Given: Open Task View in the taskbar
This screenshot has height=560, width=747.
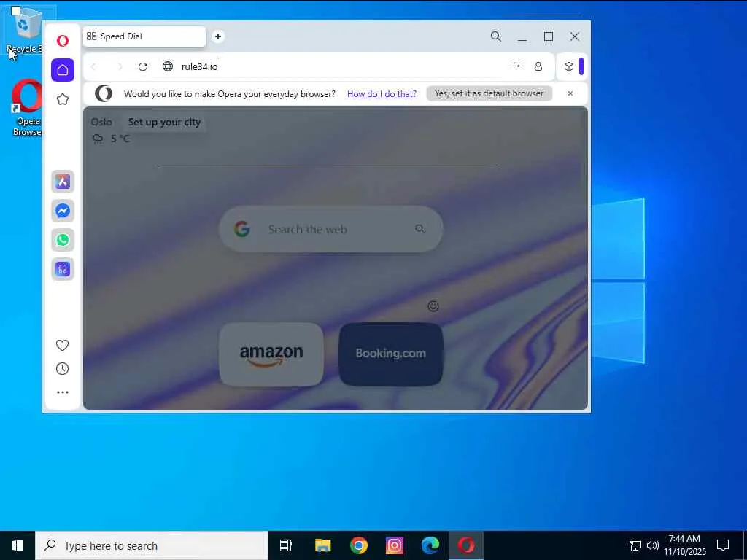Looking at the screenshot, I should click(286, 545).
